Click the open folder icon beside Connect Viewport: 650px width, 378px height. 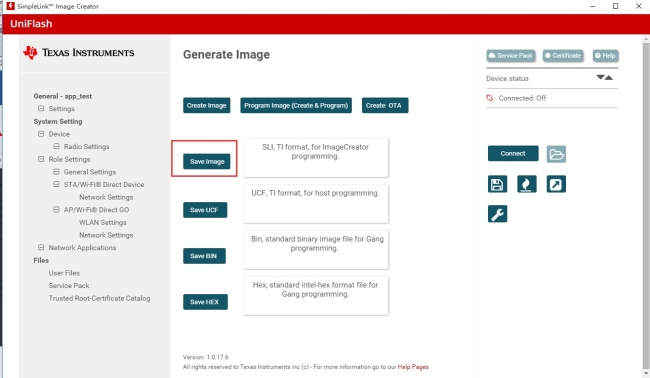(x=556, y=154)
